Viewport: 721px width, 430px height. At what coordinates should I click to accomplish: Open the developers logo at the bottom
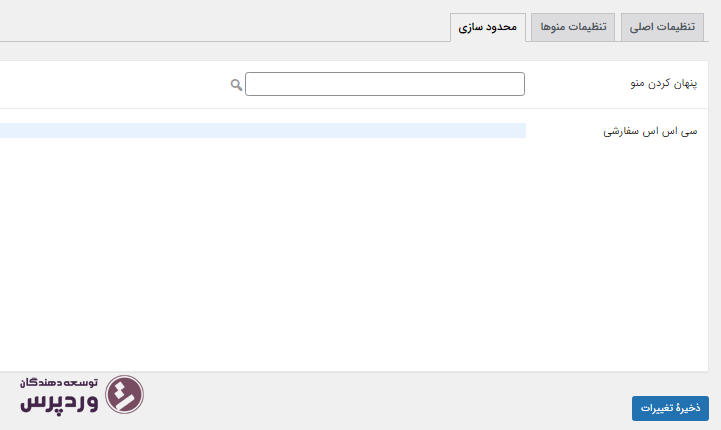tap(82, 395)
